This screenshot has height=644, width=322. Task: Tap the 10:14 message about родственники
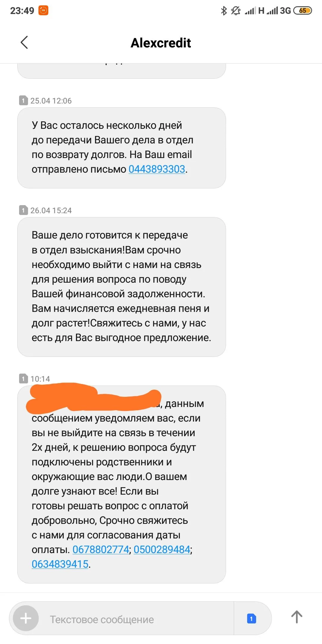[121, 484]
